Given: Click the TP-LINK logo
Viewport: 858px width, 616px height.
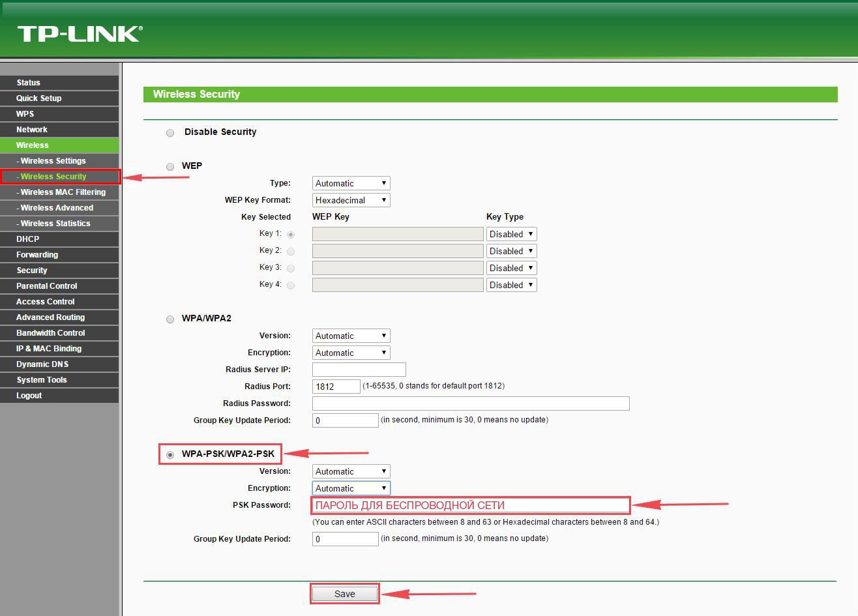Looking at the screenshot, I should pos(80,34).
